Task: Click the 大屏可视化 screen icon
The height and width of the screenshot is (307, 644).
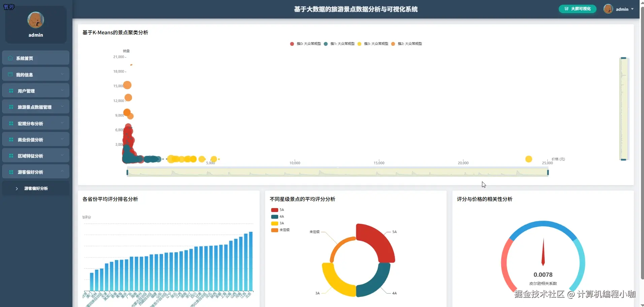Action: click(566, 9)
